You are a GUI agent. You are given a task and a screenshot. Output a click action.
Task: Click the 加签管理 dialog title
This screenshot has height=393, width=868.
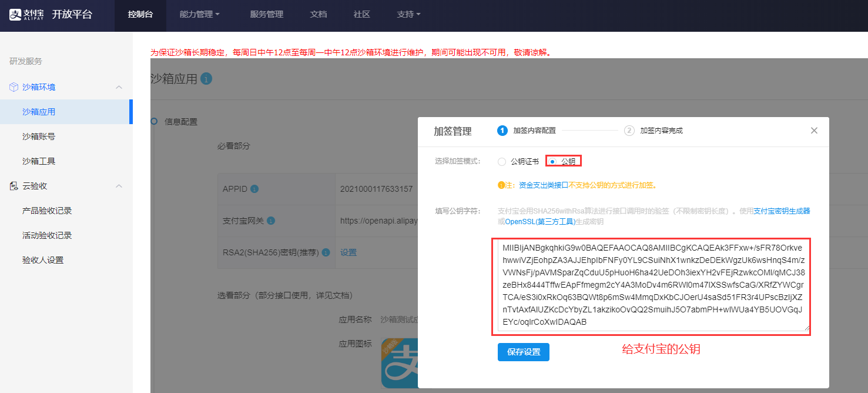click(453, 131)
